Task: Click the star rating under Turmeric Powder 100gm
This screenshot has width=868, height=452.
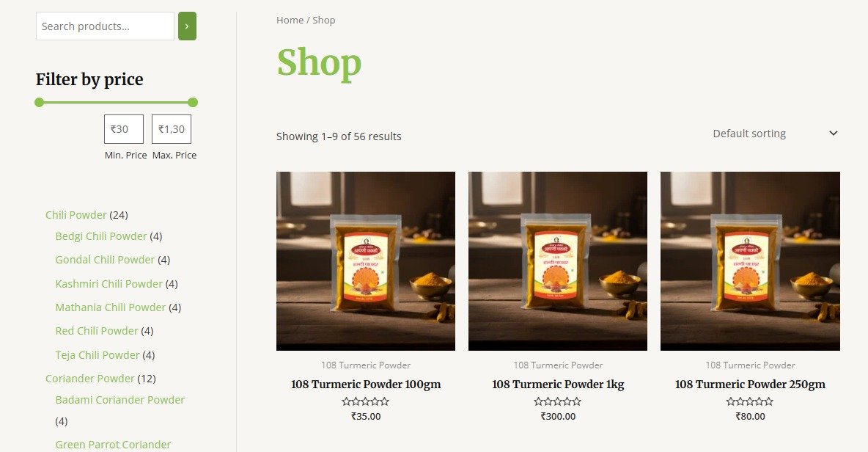Action: click(x=365, y=401)
